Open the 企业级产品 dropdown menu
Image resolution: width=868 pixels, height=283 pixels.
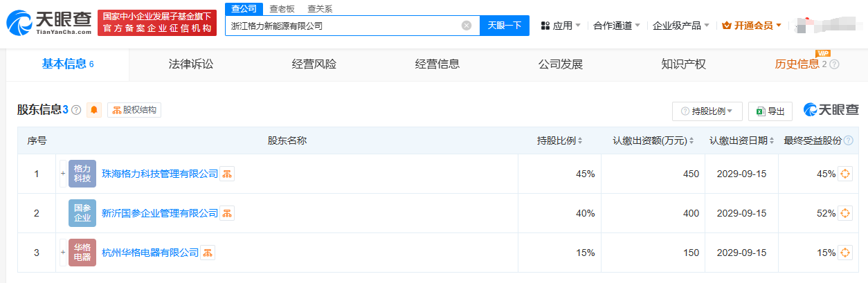pos(681,26)
